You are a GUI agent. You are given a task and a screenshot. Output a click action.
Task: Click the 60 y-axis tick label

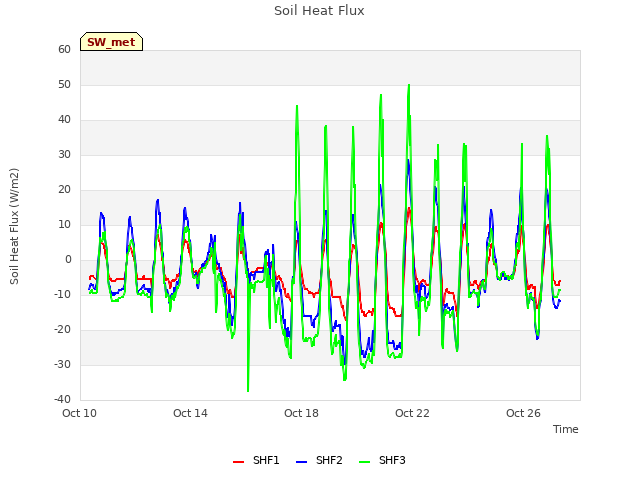[64, 49]
